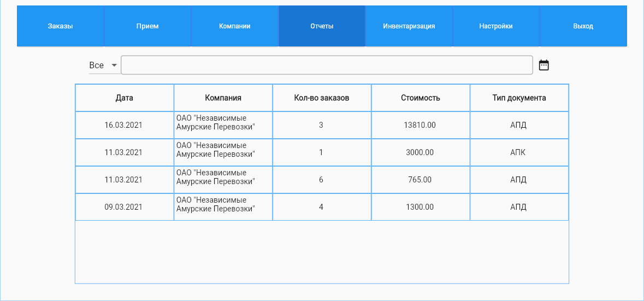Click the 11.03.2021 date in the АПК row
Image resolution: width=644 pixels, height=301 pixels.
125,152
